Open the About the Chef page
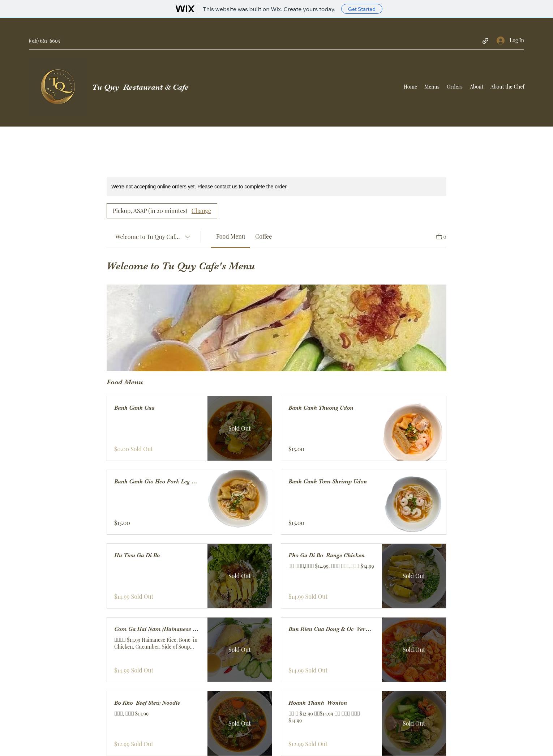 (507, 87)
